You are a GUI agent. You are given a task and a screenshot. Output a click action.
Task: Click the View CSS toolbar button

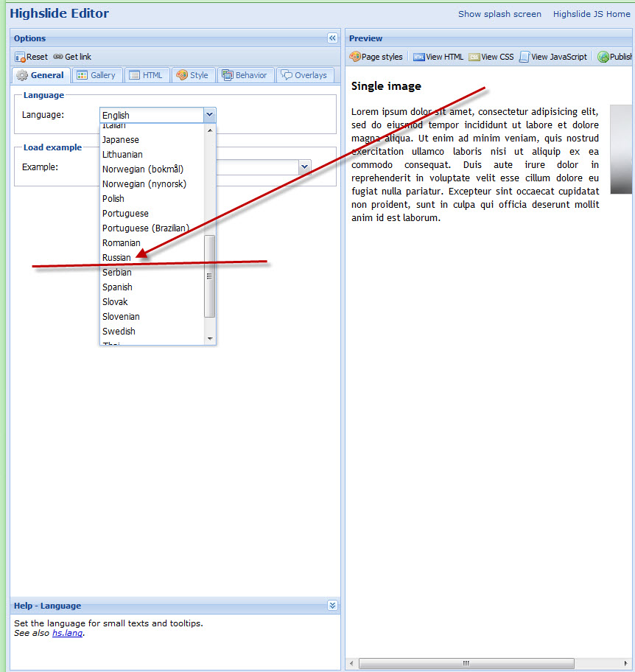[x=491, y=57]
